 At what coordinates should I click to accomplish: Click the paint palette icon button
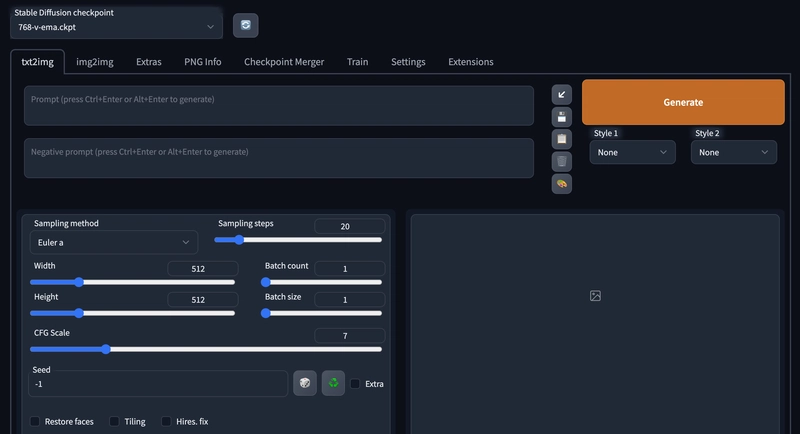561,184
